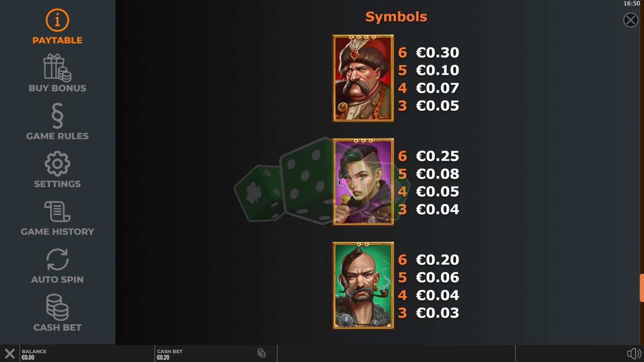Screen dimensions: 644x362
Task: Open the Paytable info icon
Action: 58,20
